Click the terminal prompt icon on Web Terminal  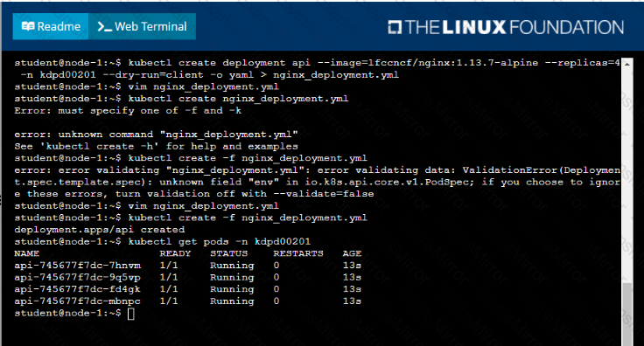click(104, 27)
